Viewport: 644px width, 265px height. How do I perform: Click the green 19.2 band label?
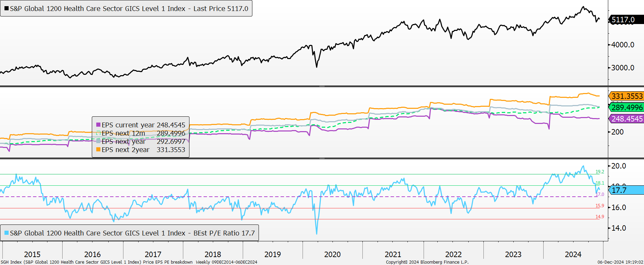point(600,172)
